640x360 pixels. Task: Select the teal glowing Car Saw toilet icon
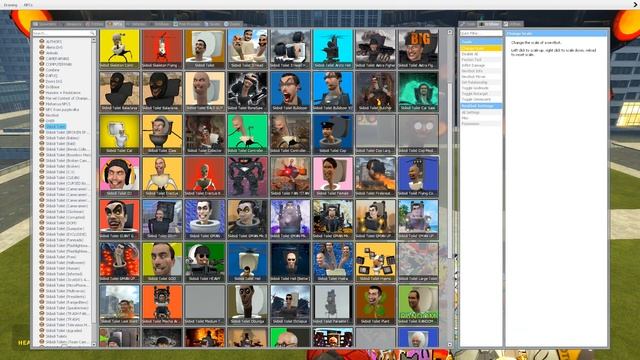tap(418, 91)
